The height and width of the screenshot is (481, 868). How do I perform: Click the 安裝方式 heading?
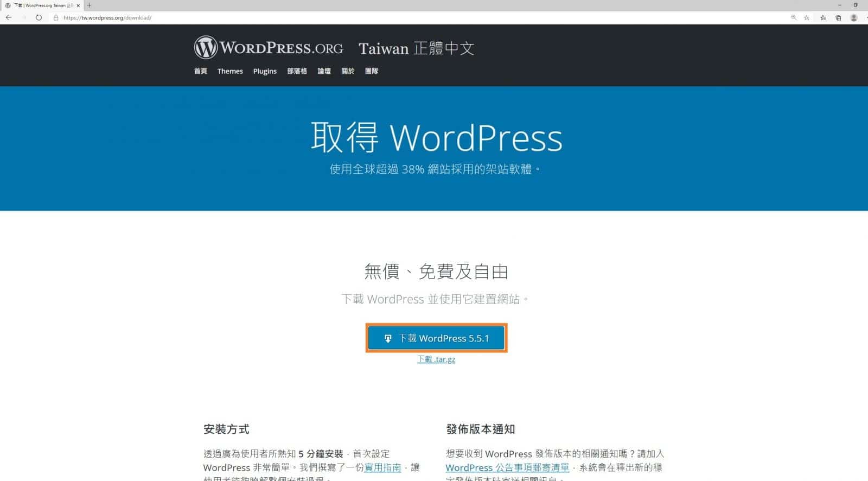[226, 429]
